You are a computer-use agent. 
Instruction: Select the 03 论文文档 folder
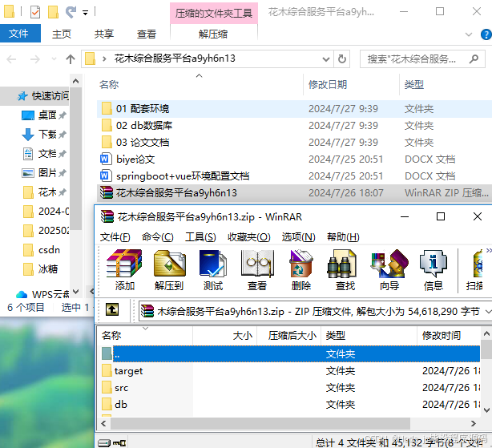tap(294, 143)
